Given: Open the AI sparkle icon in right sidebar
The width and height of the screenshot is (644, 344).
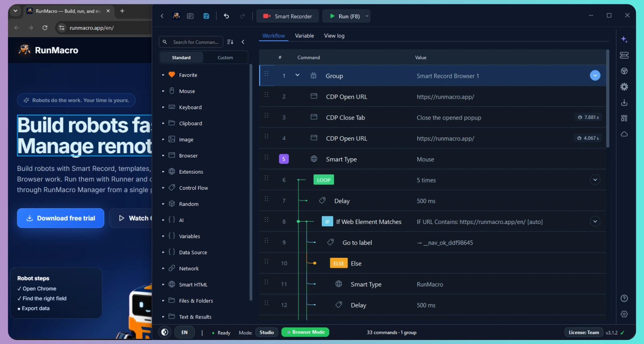Looking at the screenshot, I should pyautogui.click(x=624, y=39).
